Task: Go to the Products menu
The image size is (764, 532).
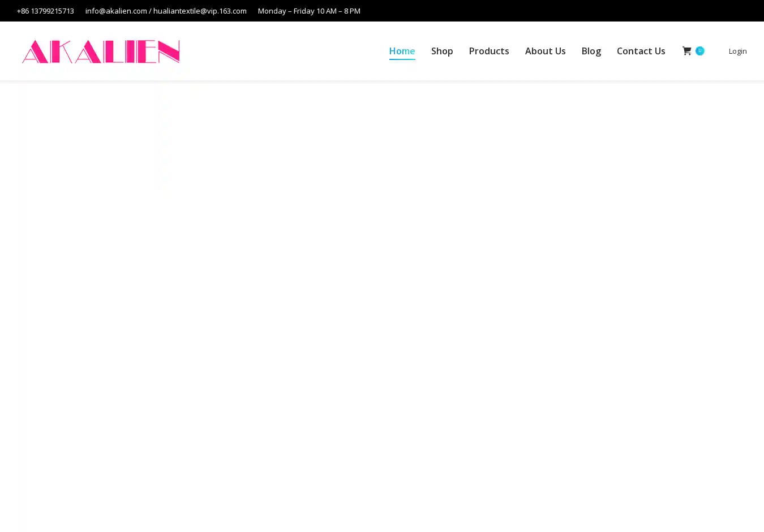Action: click(489, 51)
